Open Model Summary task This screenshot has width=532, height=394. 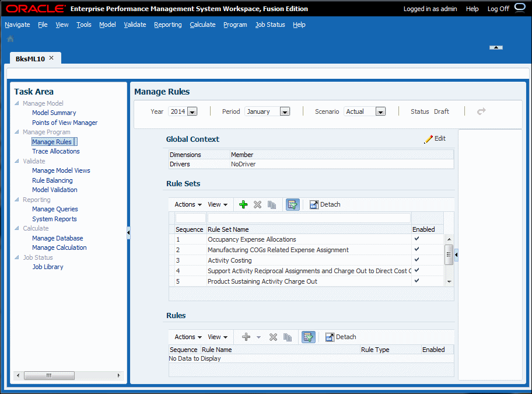click(x=54, y=113)
